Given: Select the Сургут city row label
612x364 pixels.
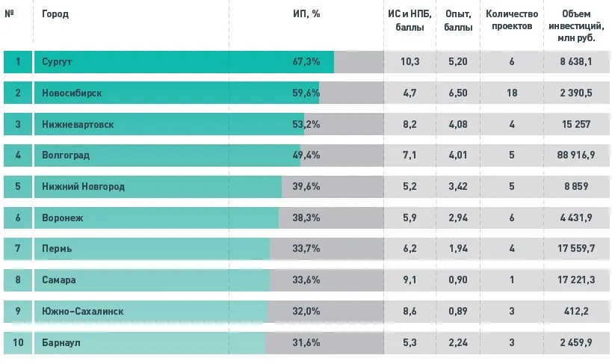Looking at the screenshot, I should 57,61.
